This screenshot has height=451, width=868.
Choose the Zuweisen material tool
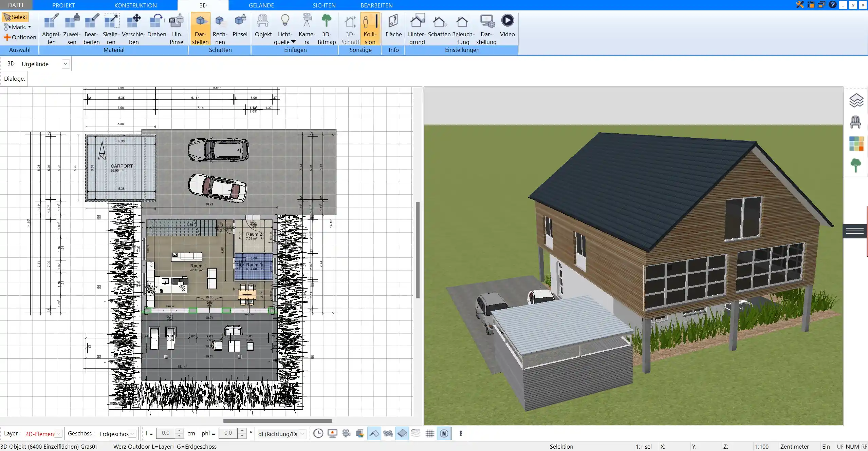pos(72,29)
